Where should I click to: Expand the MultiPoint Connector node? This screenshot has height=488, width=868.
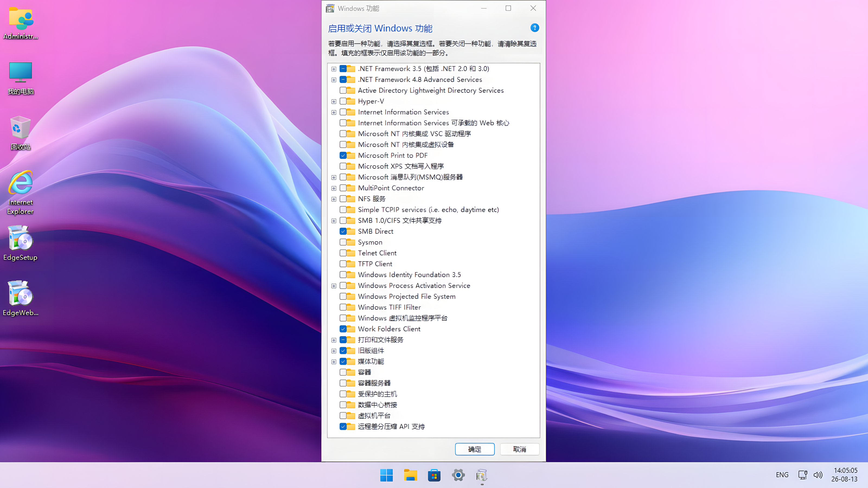point(334,188)
